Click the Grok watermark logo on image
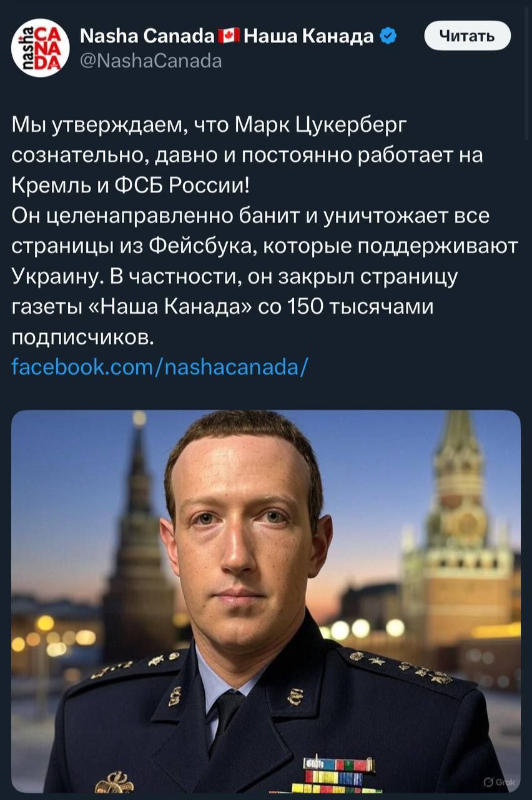 click(497, 781)
